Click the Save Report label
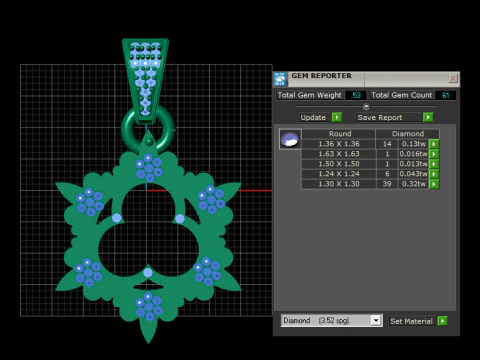The height and width of the screenshot is (360, 480). coord(389,117)
